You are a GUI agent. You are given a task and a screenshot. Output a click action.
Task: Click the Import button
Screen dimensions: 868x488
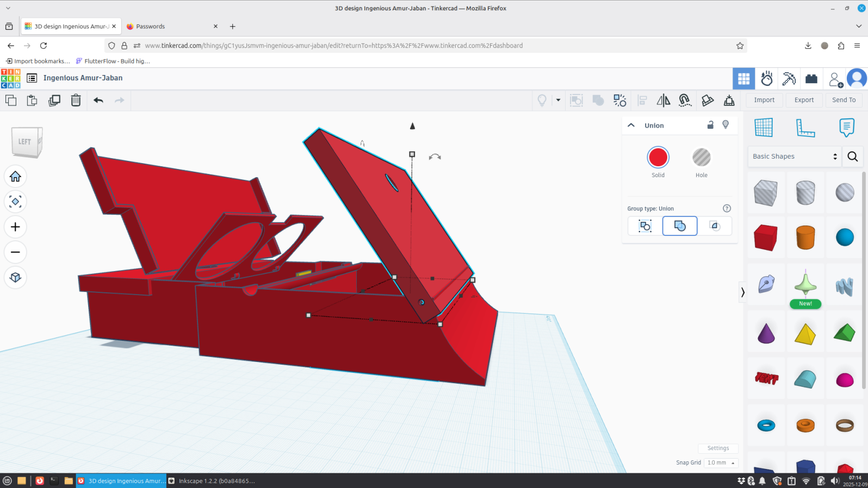pos(764,100)
